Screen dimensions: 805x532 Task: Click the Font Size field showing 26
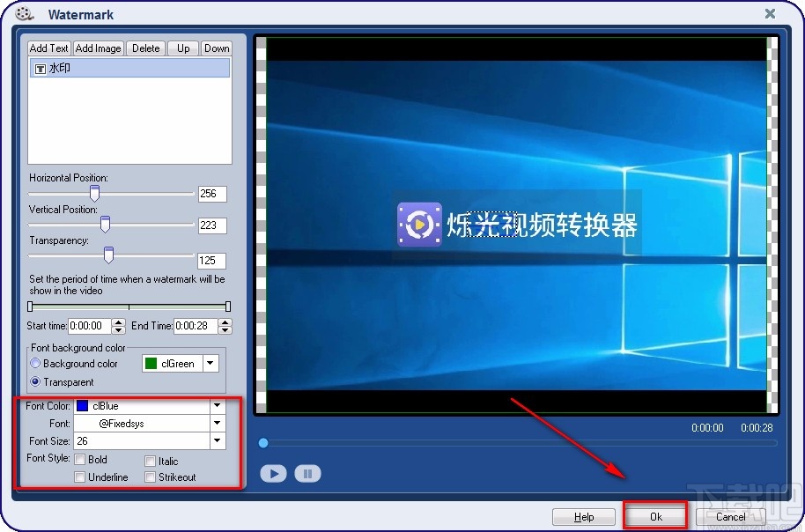pos(142,440)
